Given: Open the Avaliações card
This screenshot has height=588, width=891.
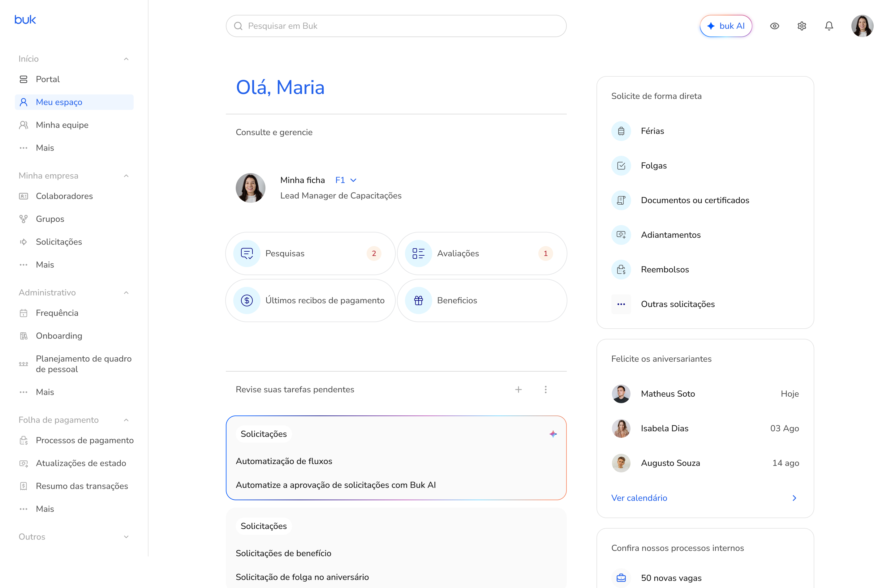Looking at the screenshot, I should 482,254.
